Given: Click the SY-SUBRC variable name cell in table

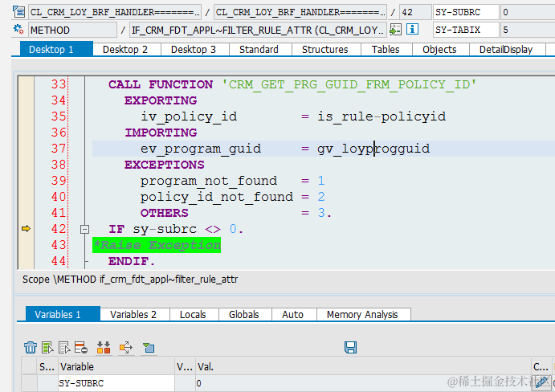Looking at the screenshot, I should tap(116, 383).
